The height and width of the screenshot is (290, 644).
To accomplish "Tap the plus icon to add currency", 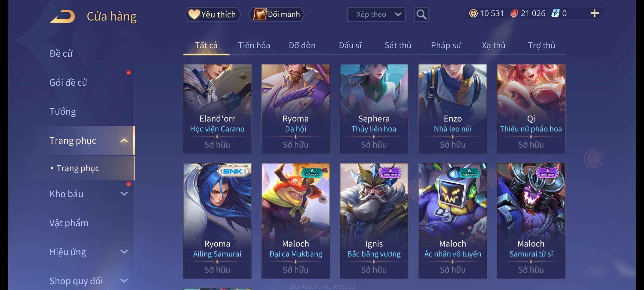I will click(x=594, y=13).
